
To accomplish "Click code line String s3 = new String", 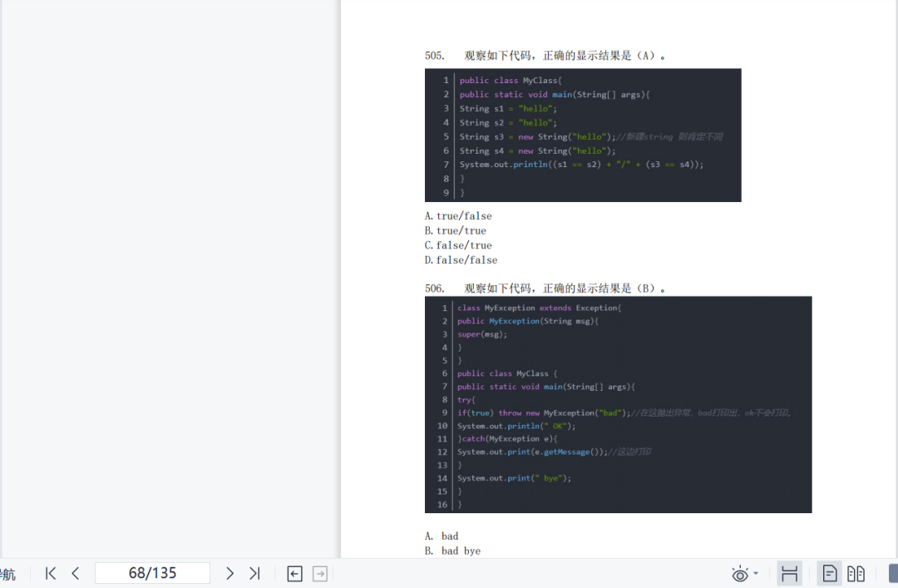I will tap(591, 137).
